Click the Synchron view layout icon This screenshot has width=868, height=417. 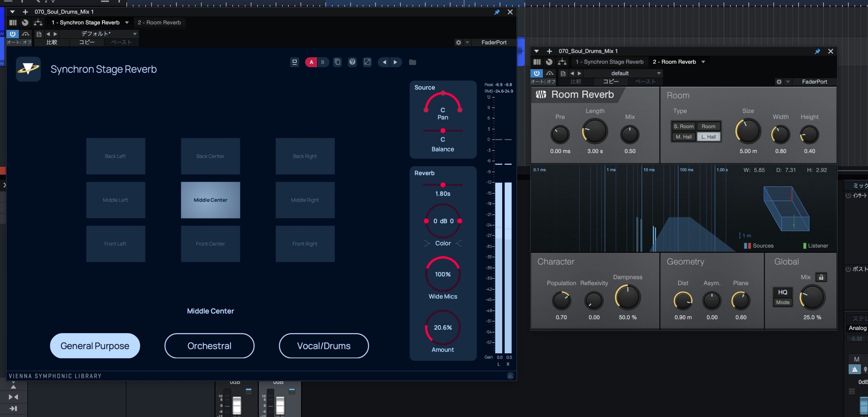tap(294, 62)
